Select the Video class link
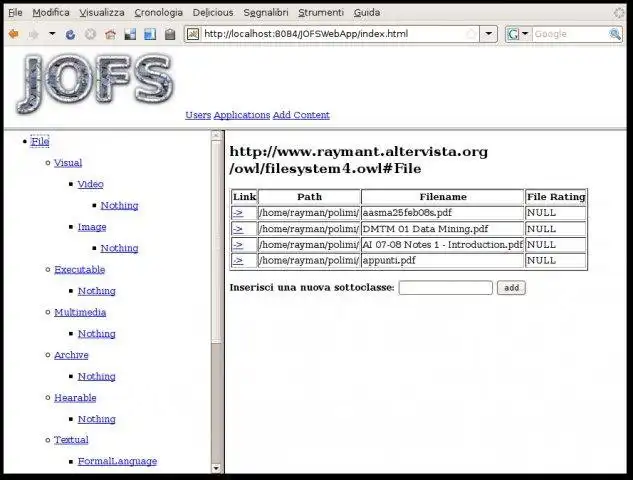The width and height of the screenshot is (633, 480). (x=90, y=184)
